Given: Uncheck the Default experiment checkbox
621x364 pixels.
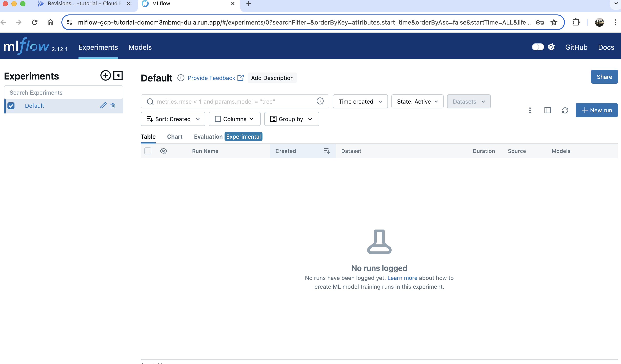Looking at the screenshot, I should click(11, 106).
